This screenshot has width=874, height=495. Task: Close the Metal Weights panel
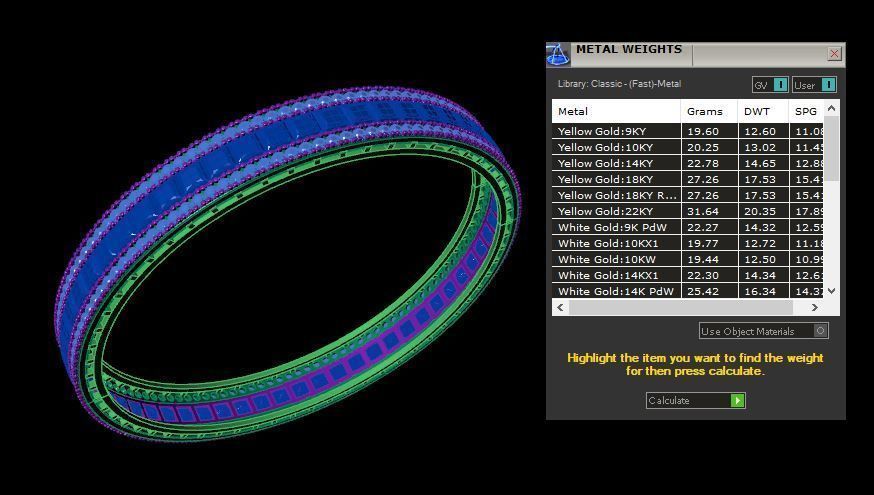[834, 54]
